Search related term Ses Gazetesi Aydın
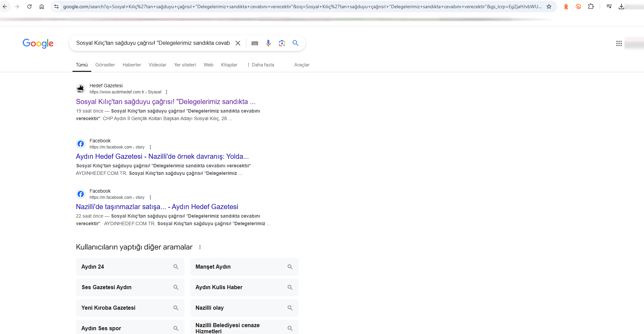 (130, 287)
